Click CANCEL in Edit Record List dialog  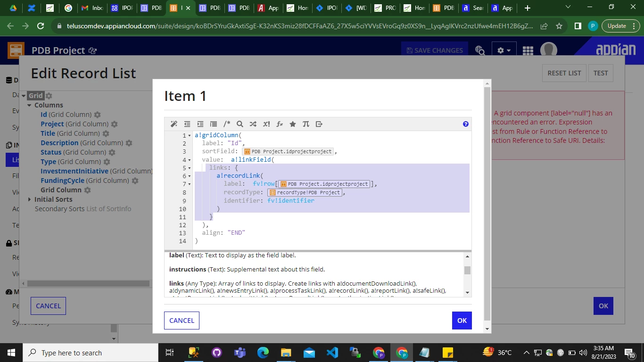tap(48, 306)
